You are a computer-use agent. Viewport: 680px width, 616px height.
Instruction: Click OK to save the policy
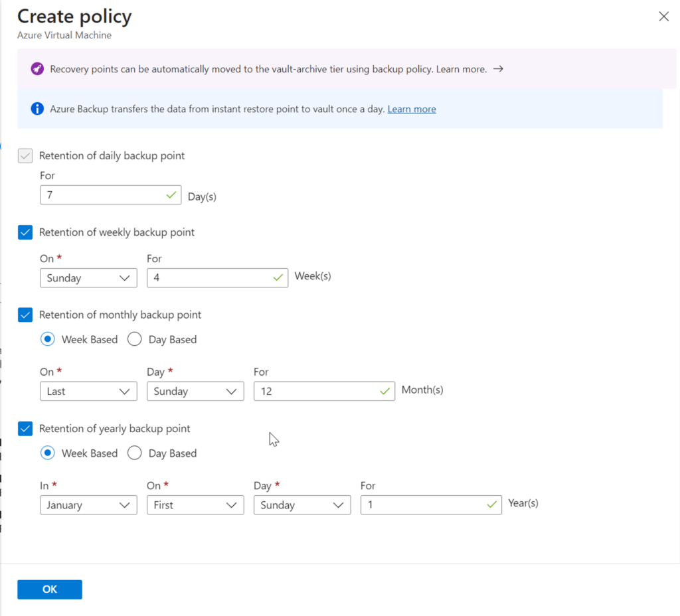50,589
